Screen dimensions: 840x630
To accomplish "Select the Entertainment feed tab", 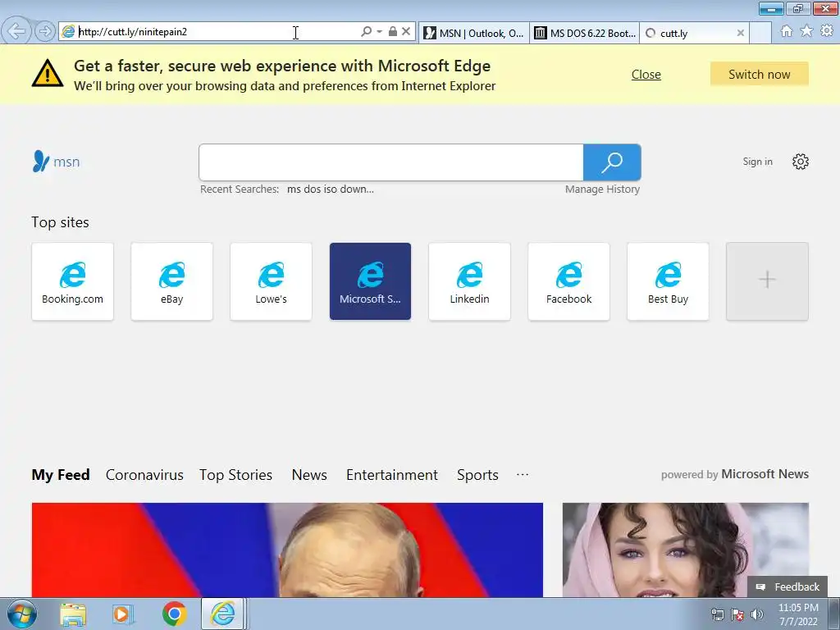I will (x=391, y=475).
